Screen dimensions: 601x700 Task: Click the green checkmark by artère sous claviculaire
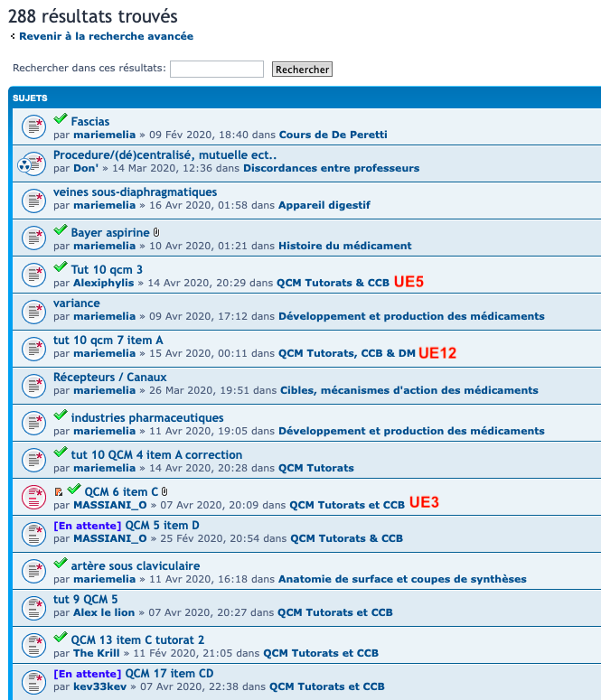61,565
